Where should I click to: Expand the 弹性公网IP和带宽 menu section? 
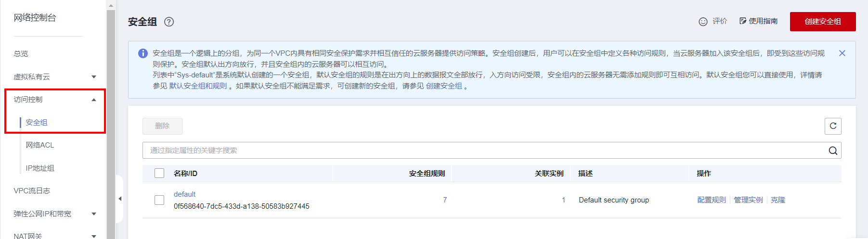(x=94, y=214)
